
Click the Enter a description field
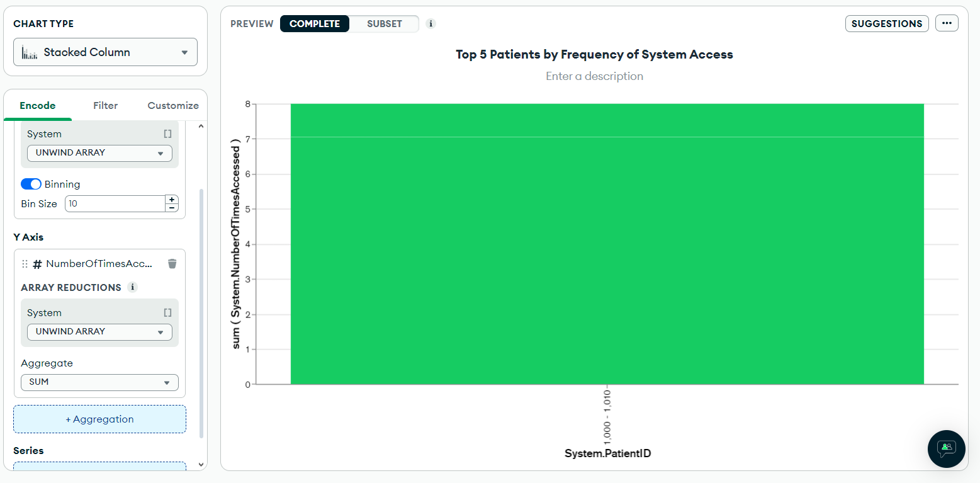594,76
